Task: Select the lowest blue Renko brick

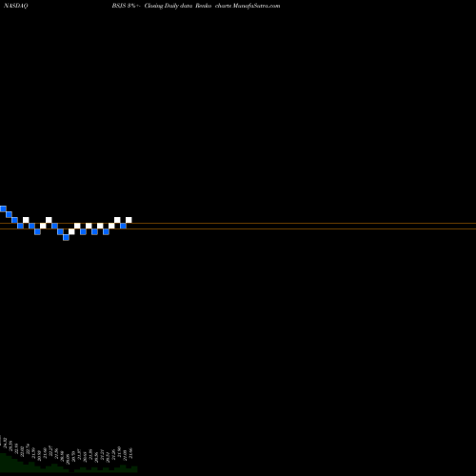Action: click(x=66, y=237)
